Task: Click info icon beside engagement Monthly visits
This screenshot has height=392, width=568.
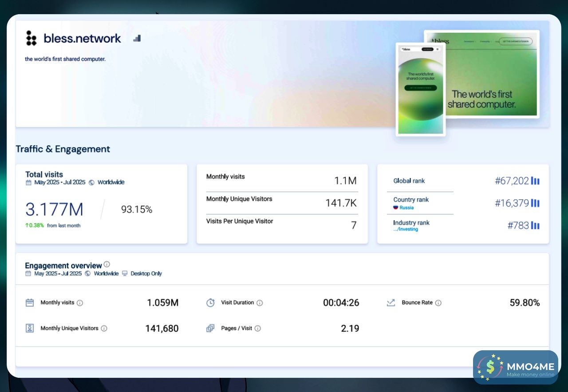Action: coord(80,303)
